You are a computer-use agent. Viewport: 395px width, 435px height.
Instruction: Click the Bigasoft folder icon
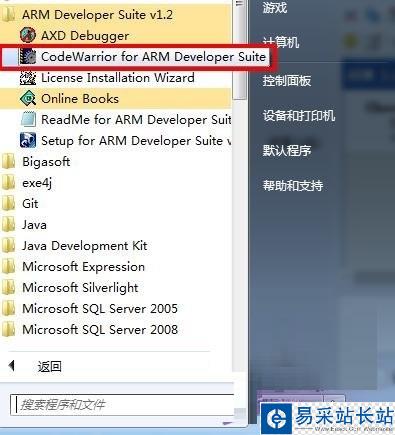pyautogui.click(x=8, y=162)
